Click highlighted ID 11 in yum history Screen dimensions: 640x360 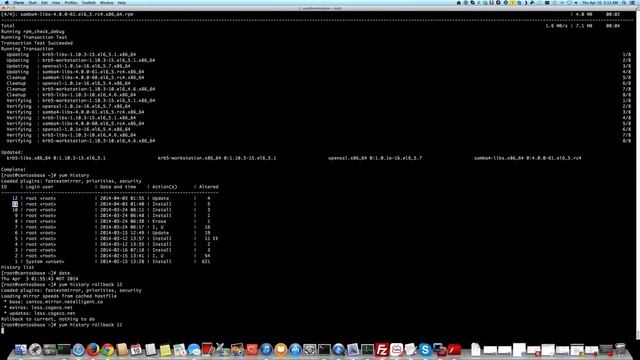(x=15, y=204)
